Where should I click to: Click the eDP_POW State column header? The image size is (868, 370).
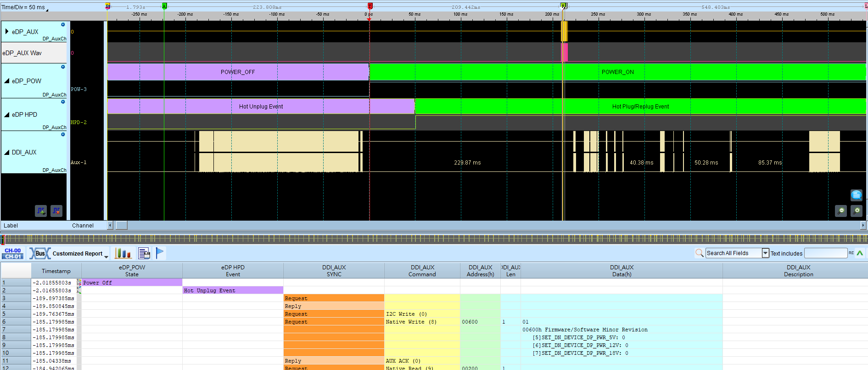point(132,271)
